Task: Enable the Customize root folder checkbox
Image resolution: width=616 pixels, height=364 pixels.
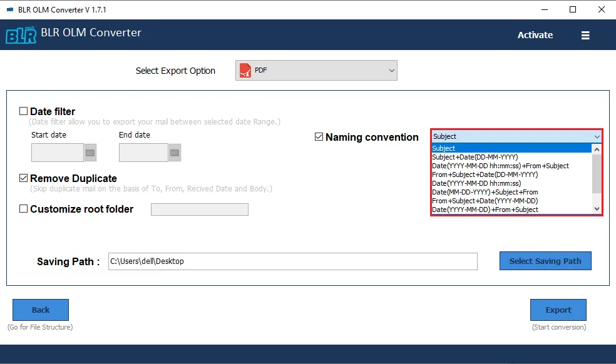Action: 23,210
